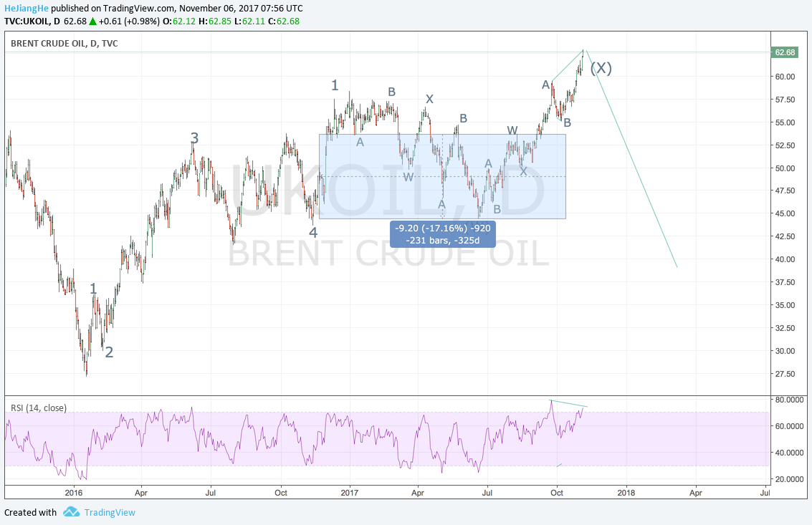
Task: Click the 57.50 price axis label
Action: click(x=785, y=100)
